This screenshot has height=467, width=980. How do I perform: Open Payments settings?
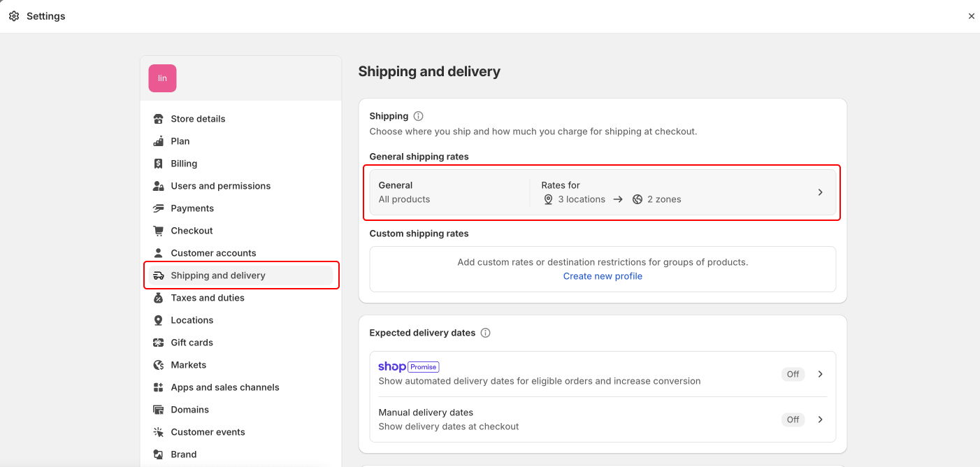tap(240, 208)
